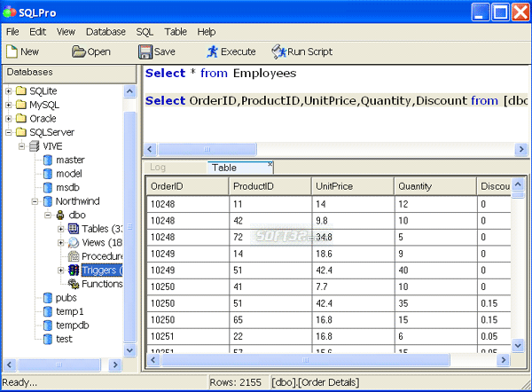Image resolution: width=532 pixels, height=392 pixels.
Task: Expand the Oracle tree node
Action: 9,119
